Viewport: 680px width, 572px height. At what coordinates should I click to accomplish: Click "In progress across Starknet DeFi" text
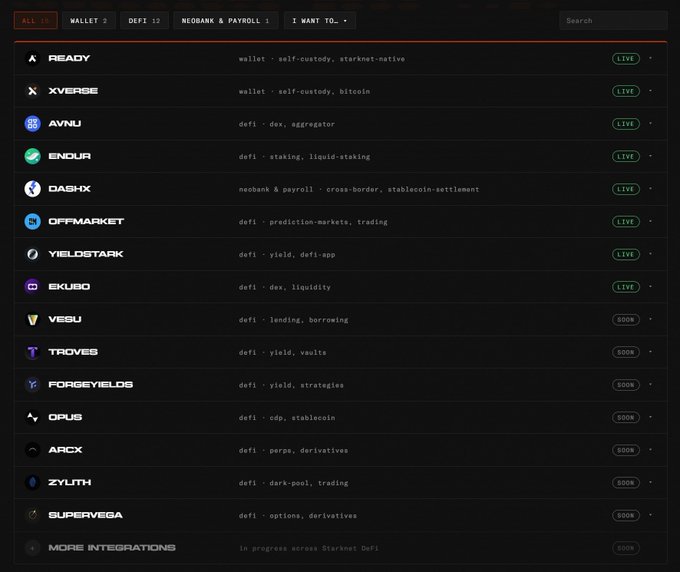tap(308, 549)
